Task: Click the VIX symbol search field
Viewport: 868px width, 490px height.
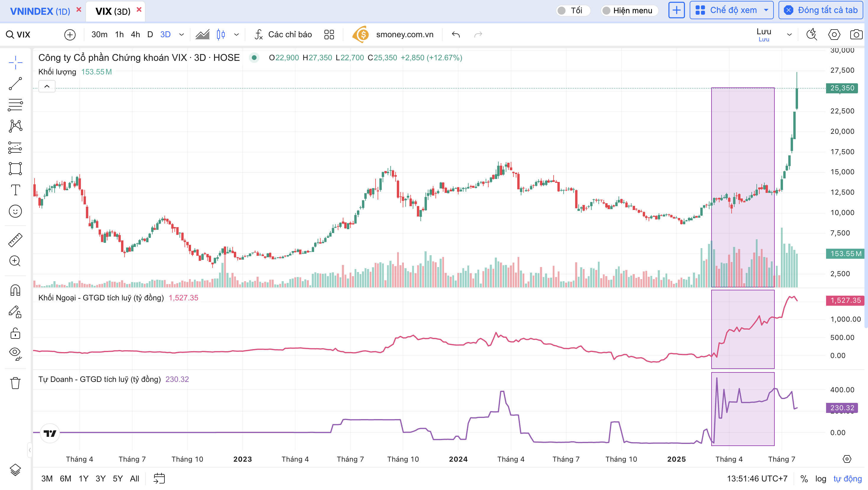Action: (x=24, y=34)
